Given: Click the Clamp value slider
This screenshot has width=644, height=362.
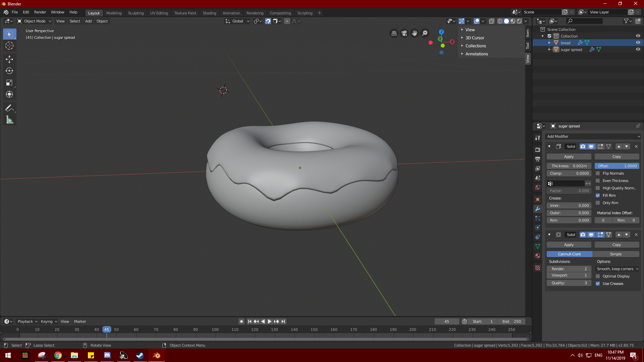Looking at the screenshot, I should tap(569, 173).
